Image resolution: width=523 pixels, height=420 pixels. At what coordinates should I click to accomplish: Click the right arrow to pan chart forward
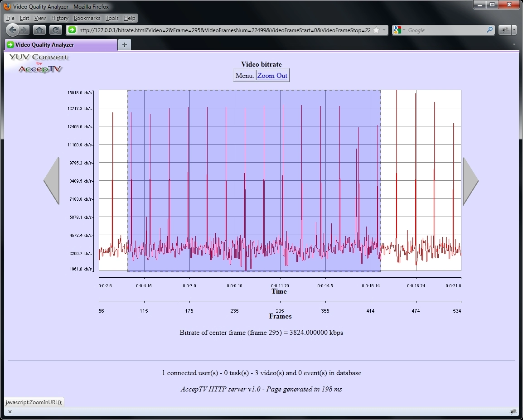point(470,181)
